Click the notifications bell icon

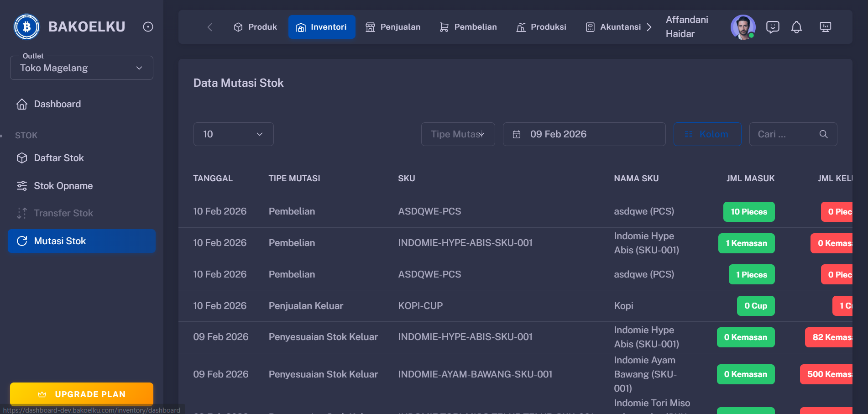coord(797,27)
